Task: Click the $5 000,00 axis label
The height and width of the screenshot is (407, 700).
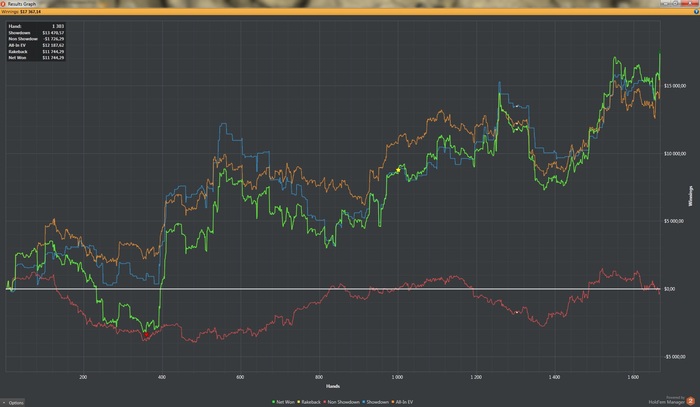Action: [674, 221]
